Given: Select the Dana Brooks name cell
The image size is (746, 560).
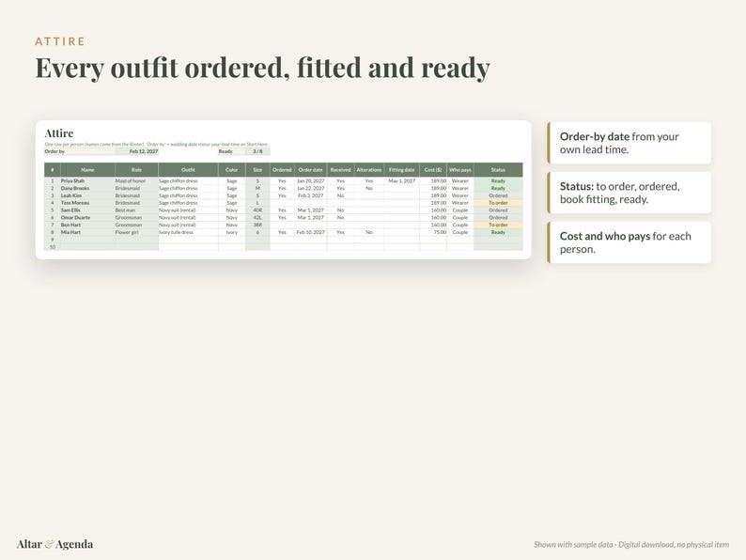Looking at the screenshot, I should 87,189.
